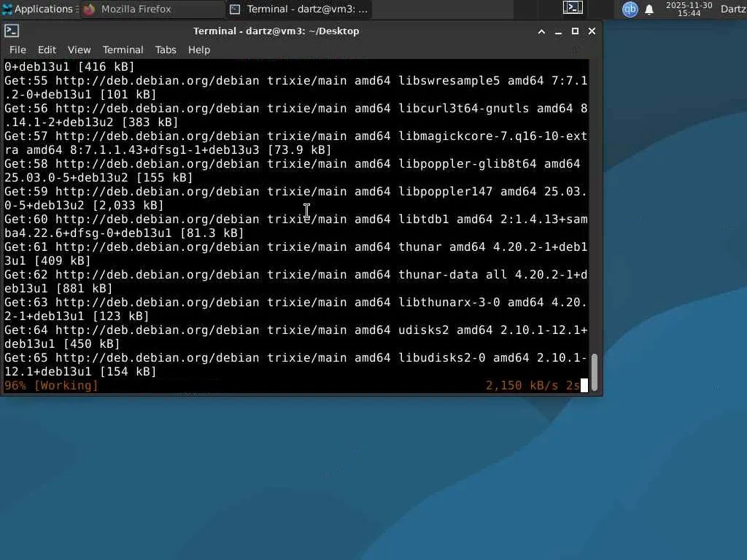This screenshot has width=747, height=560.
Task: Click the Get:55 line prefix
Action: click(x=26, y=80)
